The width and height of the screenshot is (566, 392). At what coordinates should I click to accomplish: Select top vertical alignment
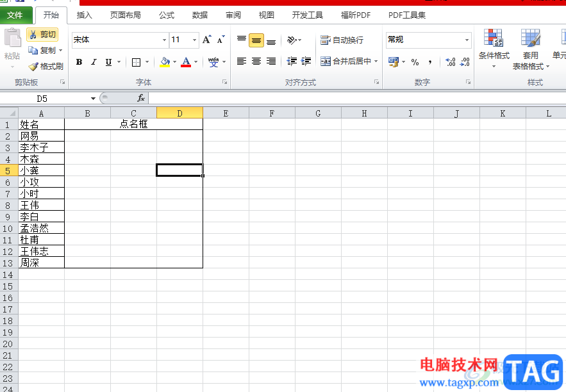(242, 40)
